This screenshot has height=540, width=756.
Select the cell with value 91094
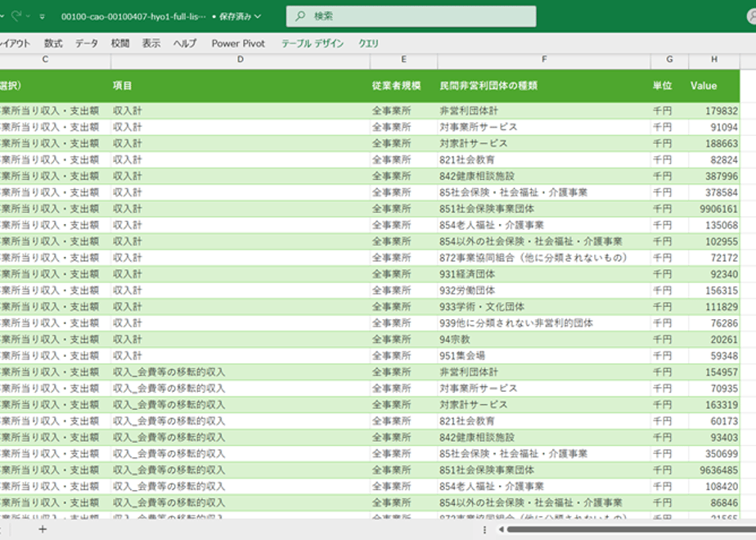(x=714, y=128)
